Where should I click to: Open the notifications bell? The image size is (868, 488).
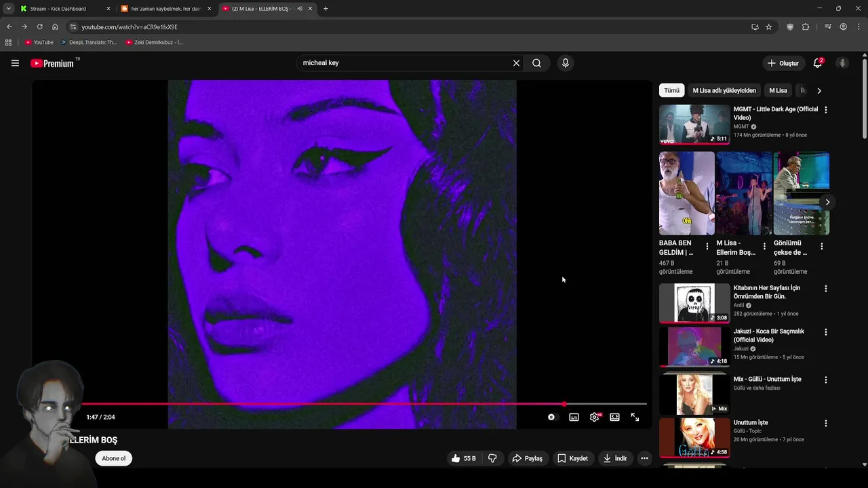(818, 63)
